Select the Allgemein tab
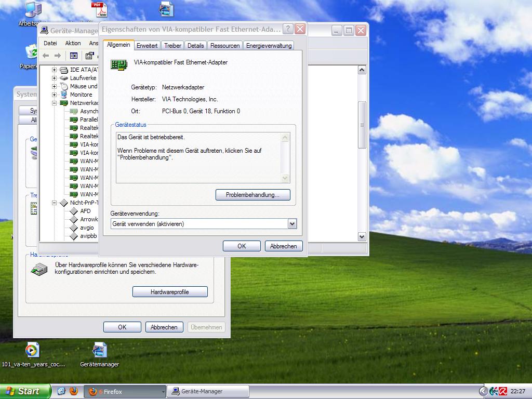 118,45
